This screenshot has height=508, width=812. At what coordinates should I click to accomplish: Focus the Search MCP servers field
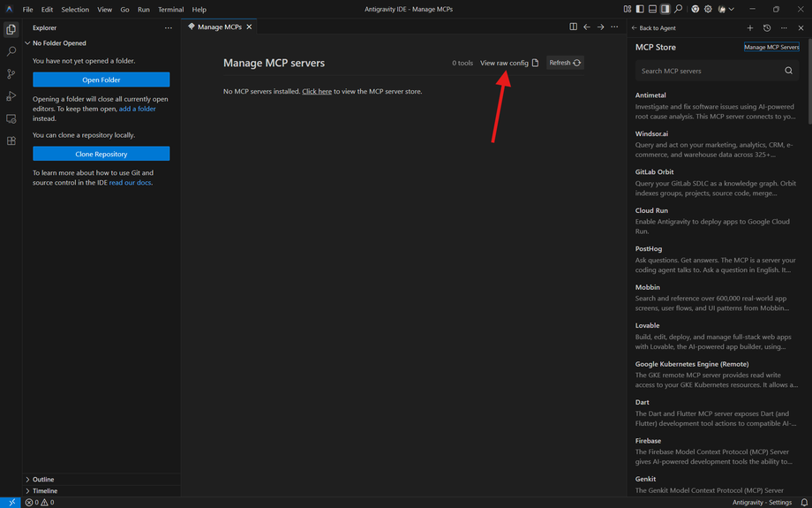tap(718, 71)
